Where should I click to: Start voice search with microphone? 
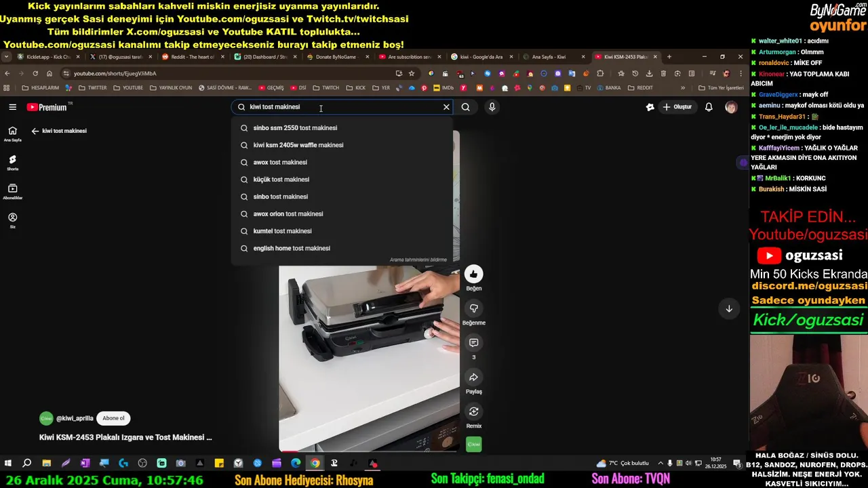coord(492,107)
